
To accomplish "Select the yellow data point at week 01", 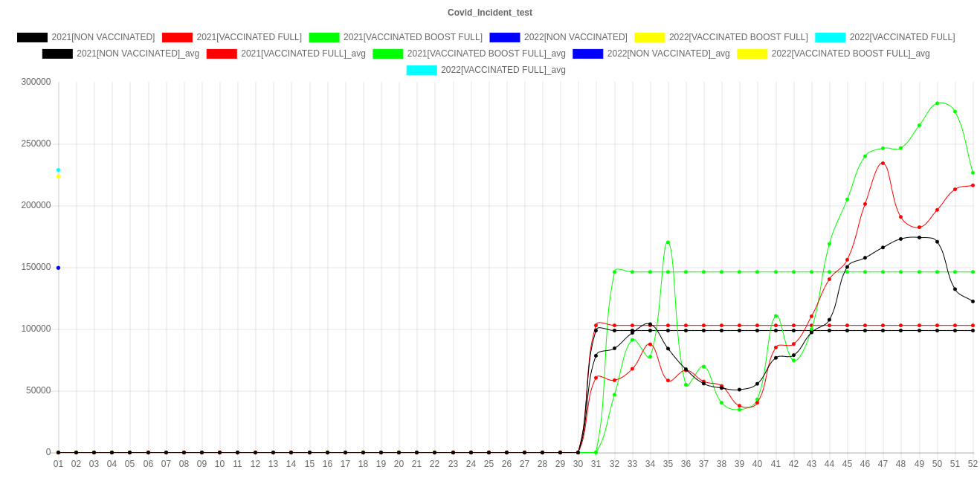I will pyautogui.click(x=58, y=177).
